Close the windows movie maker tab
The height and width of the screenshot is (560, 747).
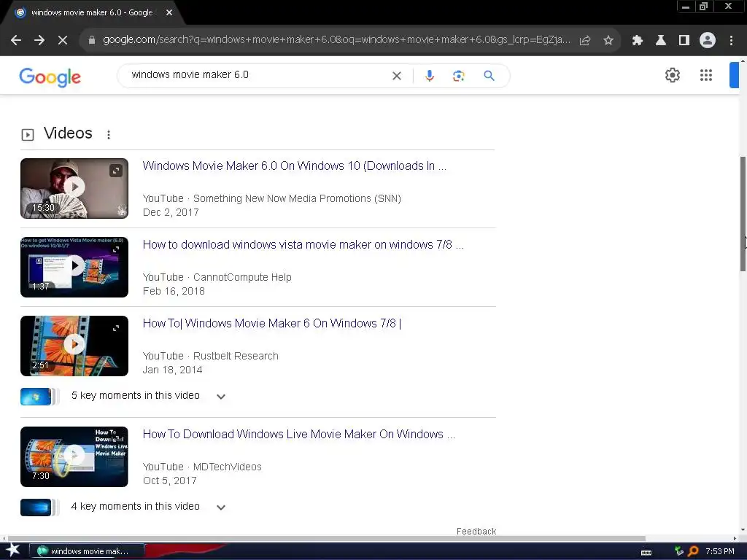click(169, 13)
